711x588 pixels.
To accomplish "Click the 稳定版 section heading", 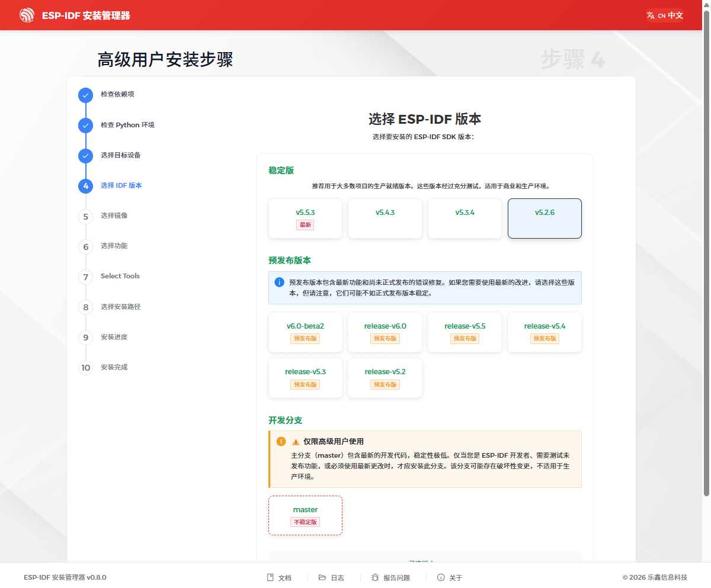I will tap(281, 170).
